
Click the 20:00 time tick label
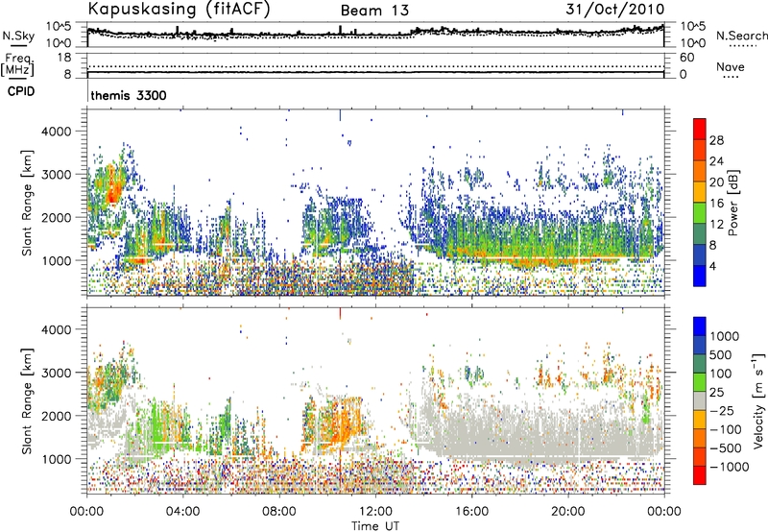[x=568, y=512]
